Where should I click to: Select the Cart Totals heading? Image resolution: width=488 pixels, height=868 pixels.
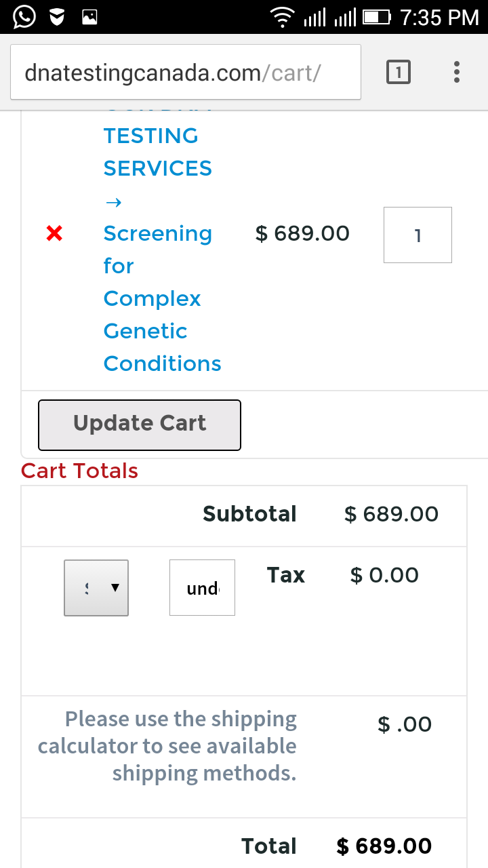[x=80, y=471]
